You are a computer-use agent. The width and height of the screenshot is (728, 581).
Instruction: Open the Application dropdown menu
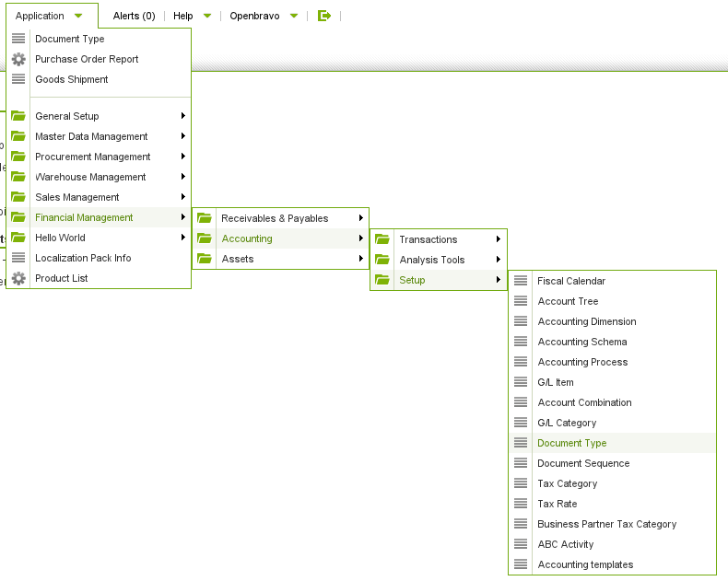[50, 16]
